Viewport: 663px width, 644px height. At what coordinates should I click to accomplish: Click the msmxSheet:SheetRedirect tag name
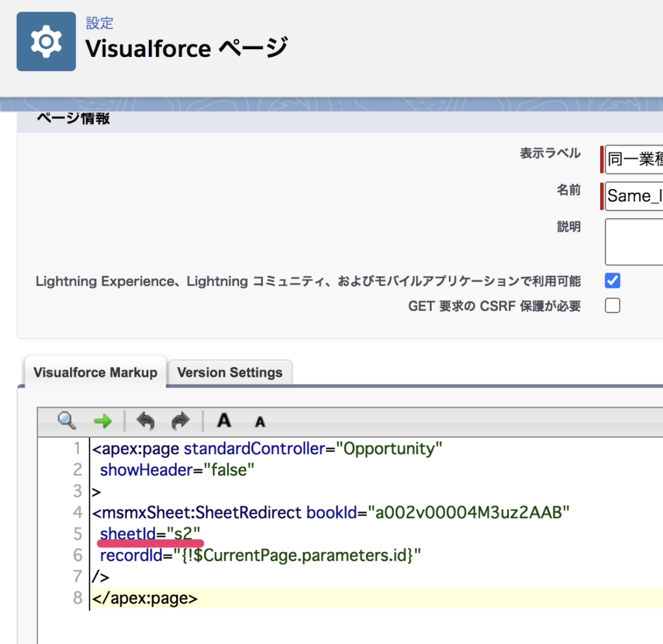click(x=202, y=513)
